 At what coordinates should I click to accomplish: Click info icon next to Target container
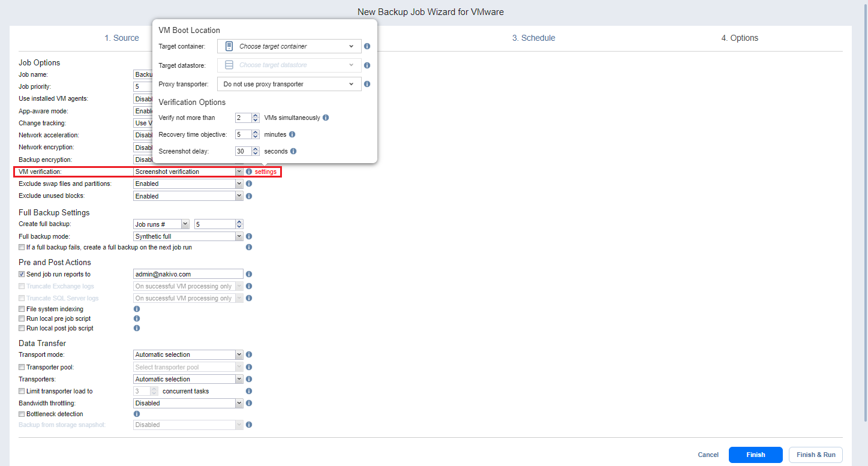(x=367, y=46)
